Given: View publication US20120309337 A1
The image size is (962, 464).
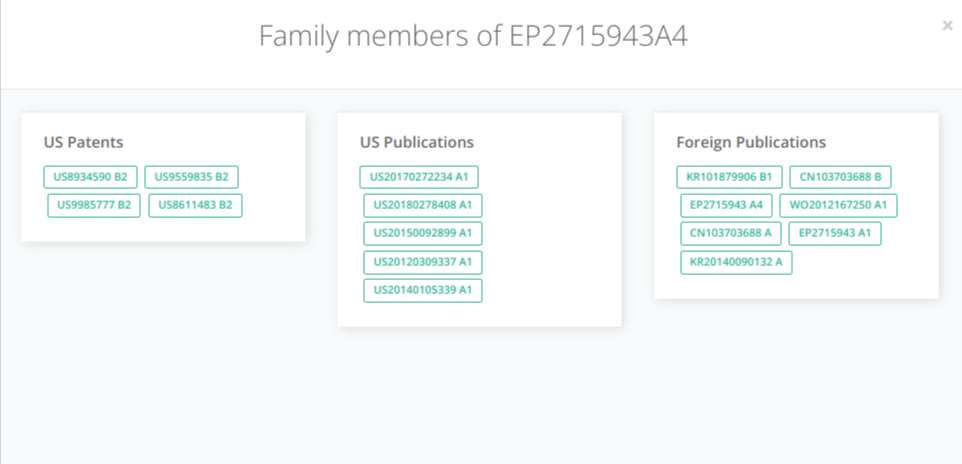Looking at the screenshot, I should 423,262.
